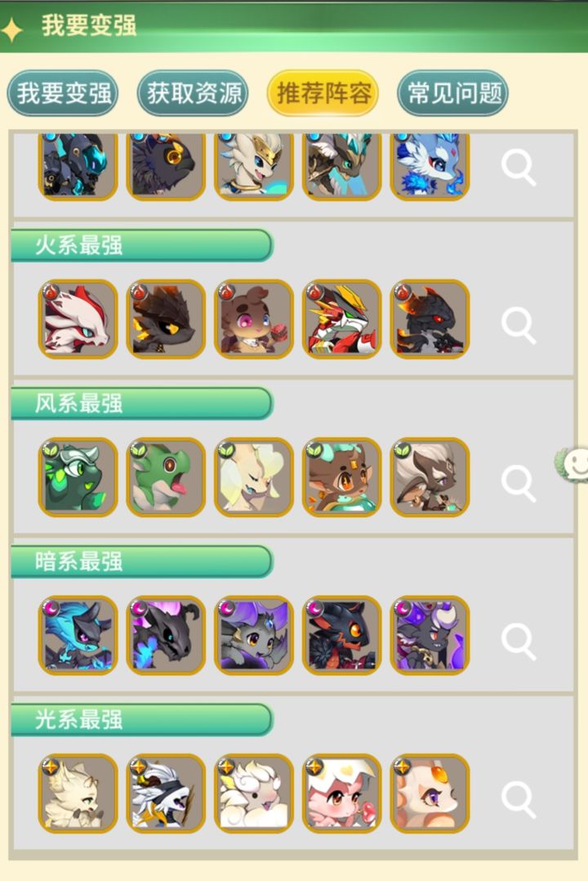This screenshot has height=881, width=588.
Task: Select the white-red fox in fire row
Action: click(78, 319)
